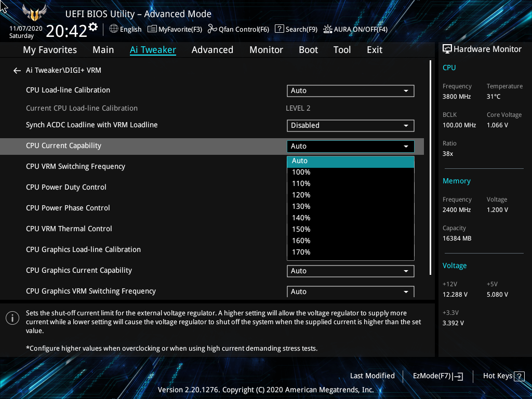Open CPU Graphics VRM Switching Frequency dropdown

point(351,291)
